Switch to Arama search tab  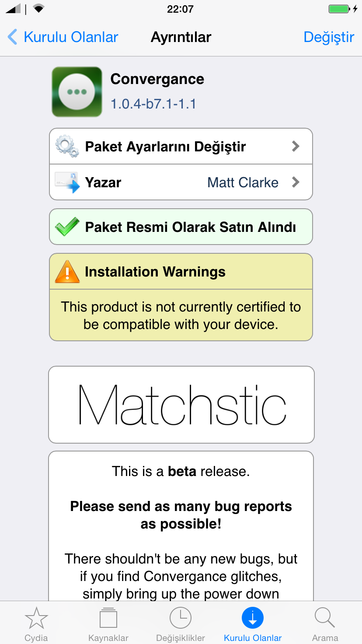coord(325,624)
